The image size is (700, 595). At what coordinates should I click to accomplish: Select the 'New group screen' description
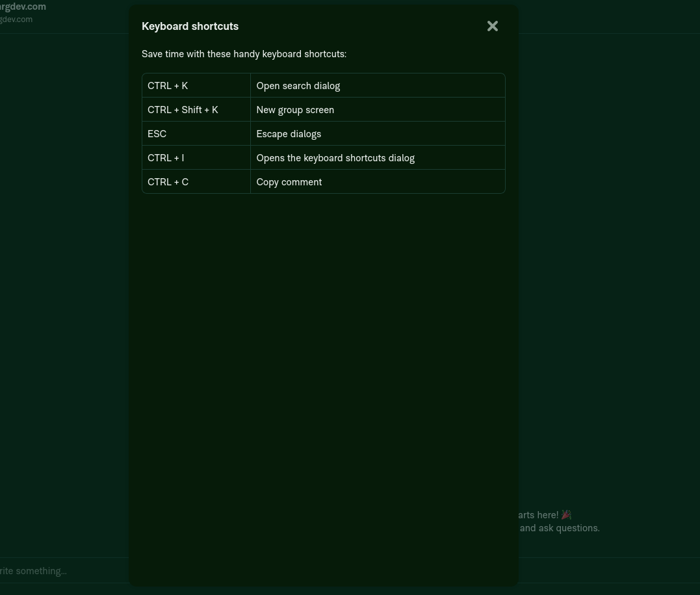(x=294, y=110)
